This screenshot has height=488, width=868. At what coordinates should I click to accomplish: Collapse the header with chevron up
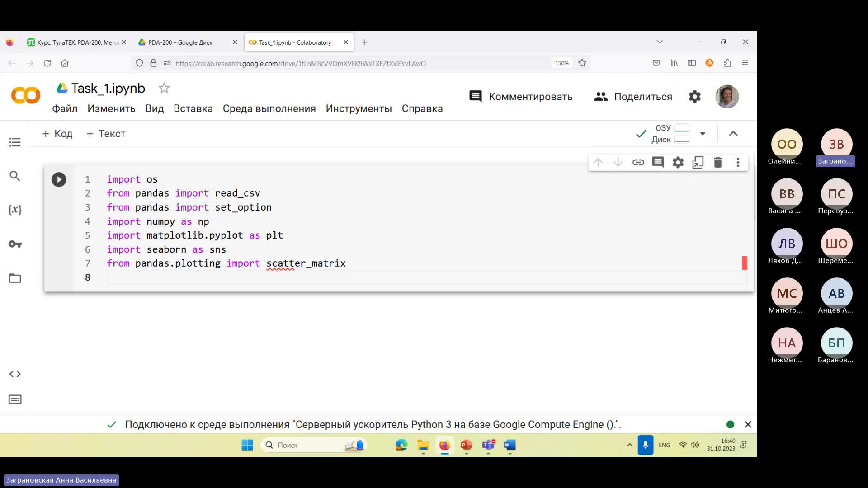tap(733, 134)
